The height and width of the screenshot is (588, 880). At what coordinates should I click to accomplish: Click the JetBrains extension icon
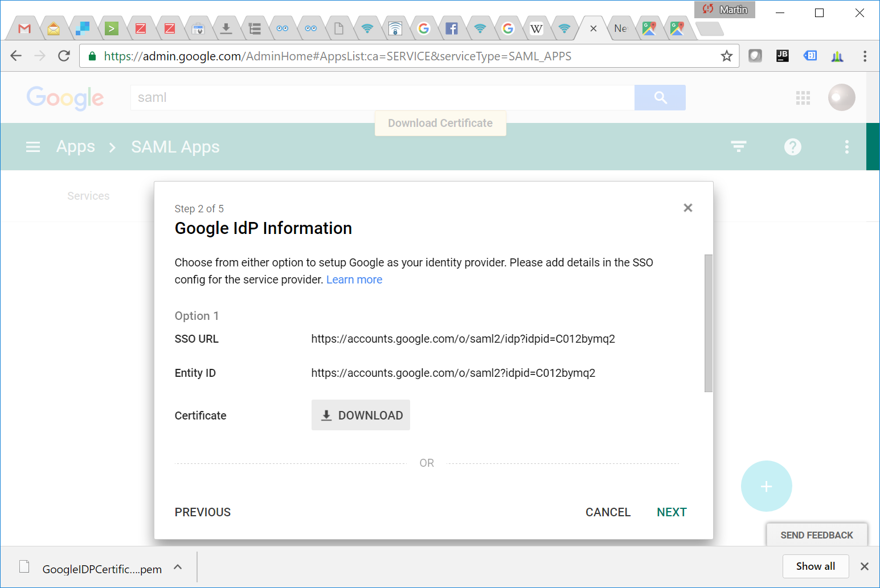point(782,56)
